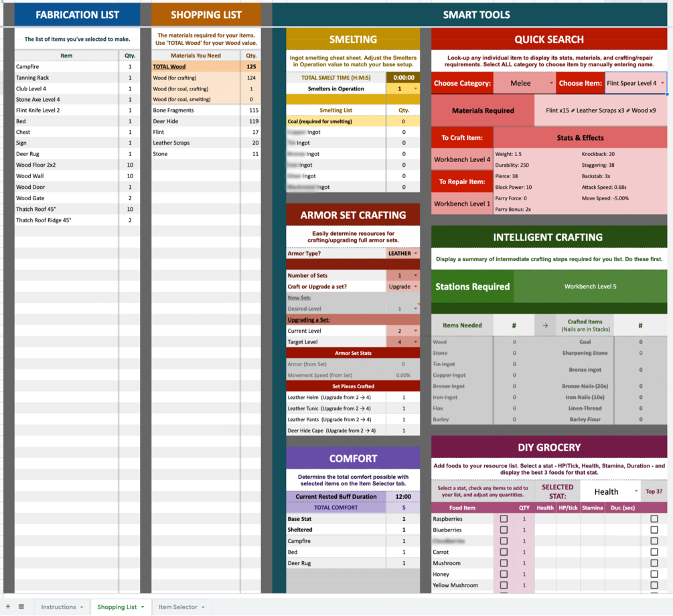
Task: Select the Leather Helm upgrade row
Action: pyautogui.click(x=353, y=398)
